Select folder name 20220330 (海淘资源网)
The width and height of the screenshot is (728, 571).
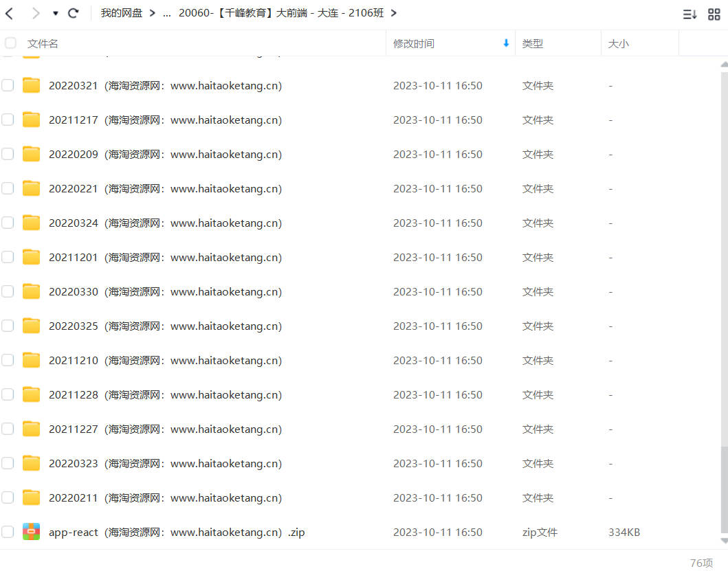click(x=165, y=292)
